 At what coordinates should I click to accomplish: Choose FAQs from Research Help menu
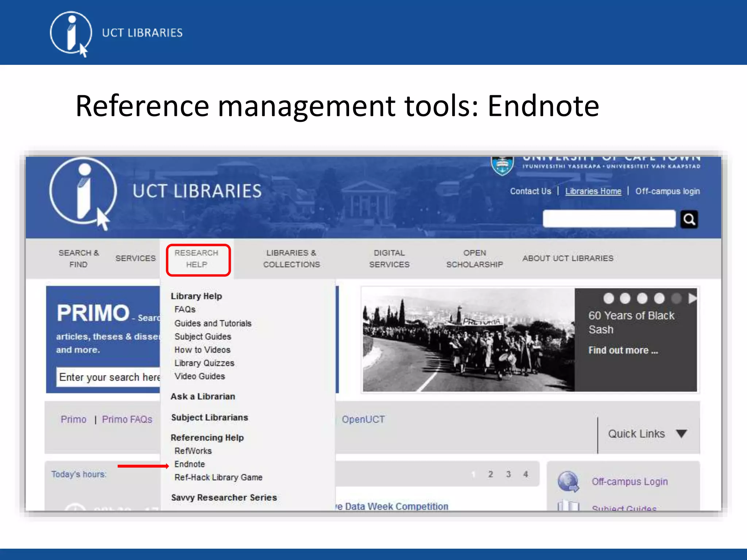(x=185, y=309)
